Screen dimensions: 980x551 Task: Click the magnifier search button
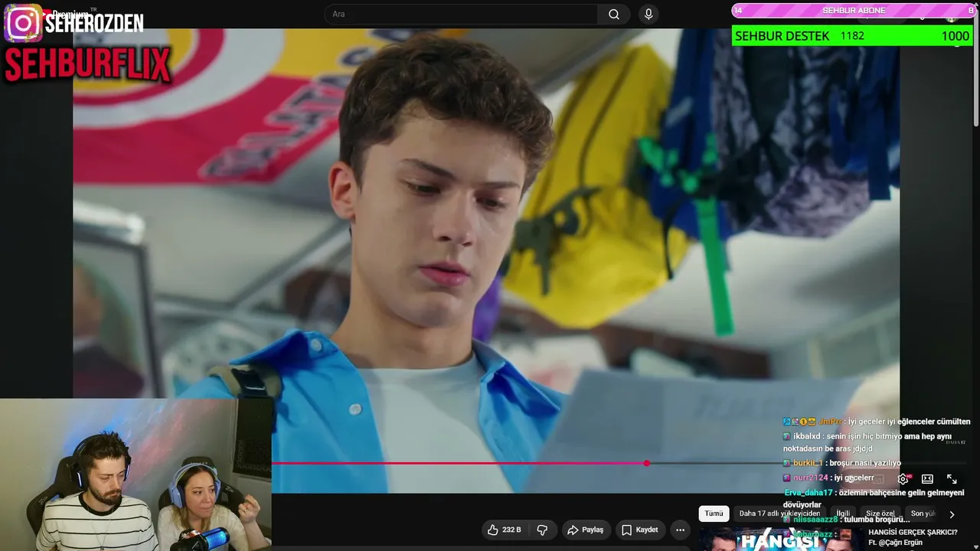coord(614,15)
